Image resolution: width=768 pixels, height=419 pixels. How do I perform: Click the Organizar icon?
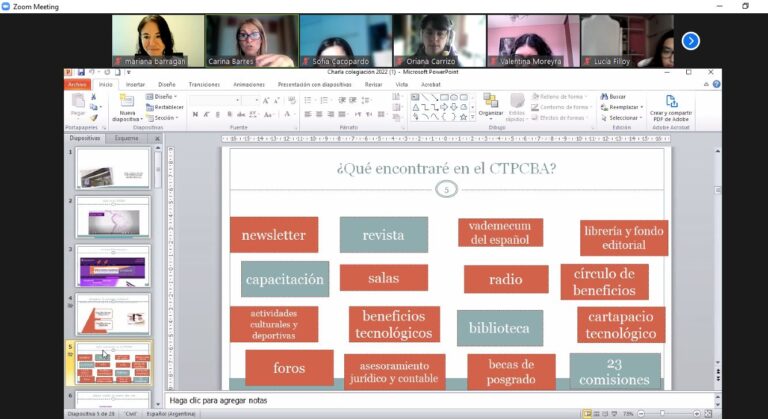click(x=490, y=100)
